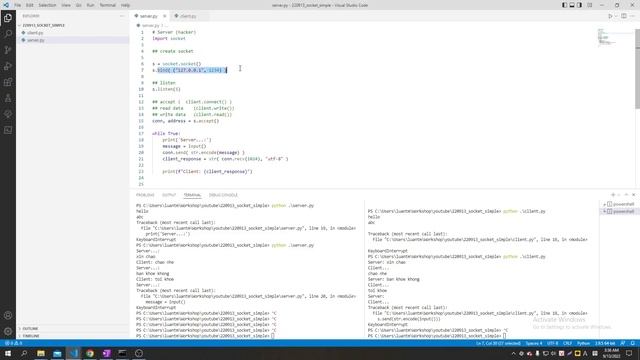Screen dimensions: 640x360
Task: Open the Search view in activity bar
Action: [8, 34]
